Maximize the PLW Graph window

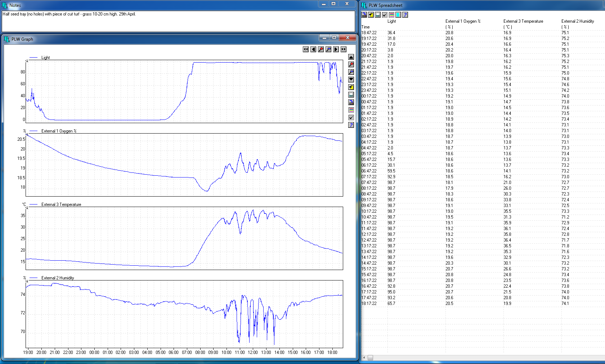(334, 38)
